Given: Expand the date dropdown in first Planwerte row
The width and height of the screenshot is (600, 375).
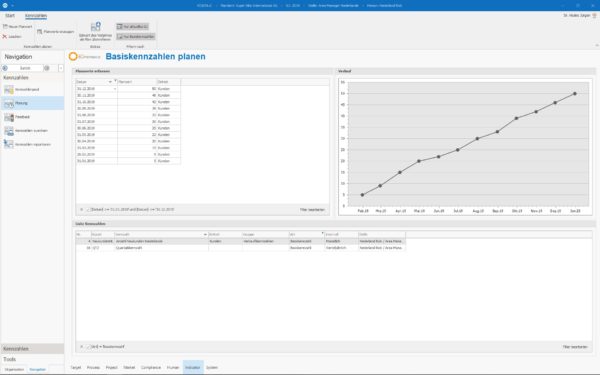Looking at the screenshot, I should tap(115, 89).
